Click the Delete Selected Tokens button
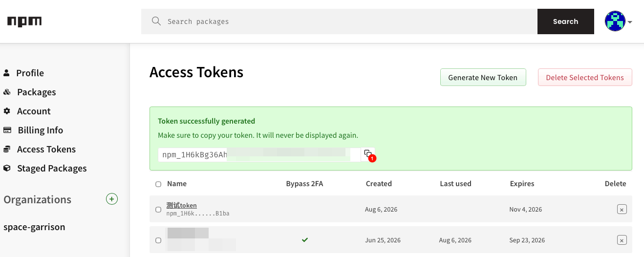 585,77
